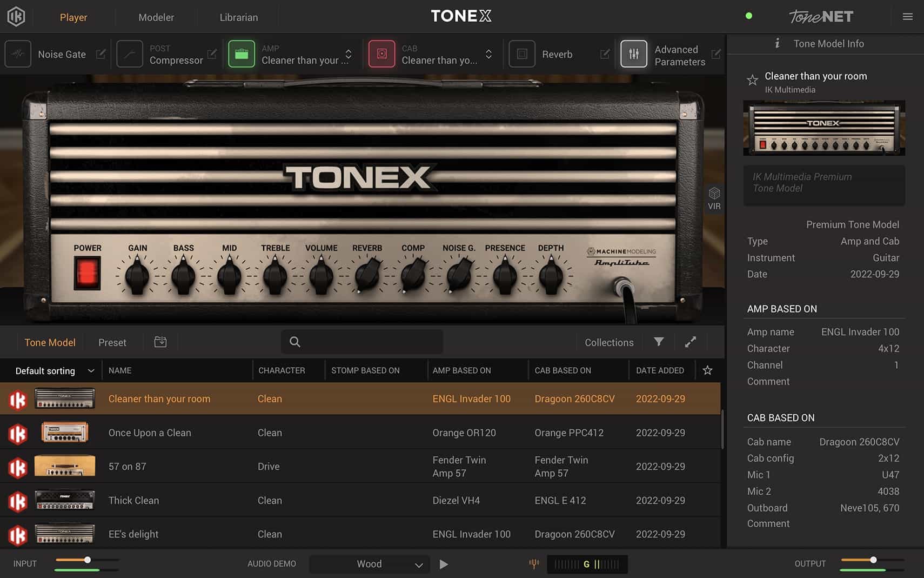Sort by AMP BASED ON column header
This screenshot has height=578, width=924.
[x=461, y=370]
